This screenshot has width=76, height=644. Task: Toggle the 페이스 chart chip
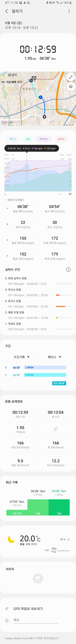point(13,139)
